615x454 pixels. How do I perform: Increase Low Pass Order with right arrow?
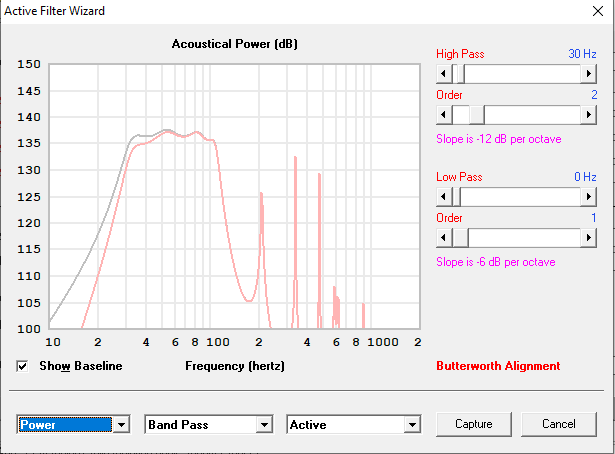(x=588, y=238)
